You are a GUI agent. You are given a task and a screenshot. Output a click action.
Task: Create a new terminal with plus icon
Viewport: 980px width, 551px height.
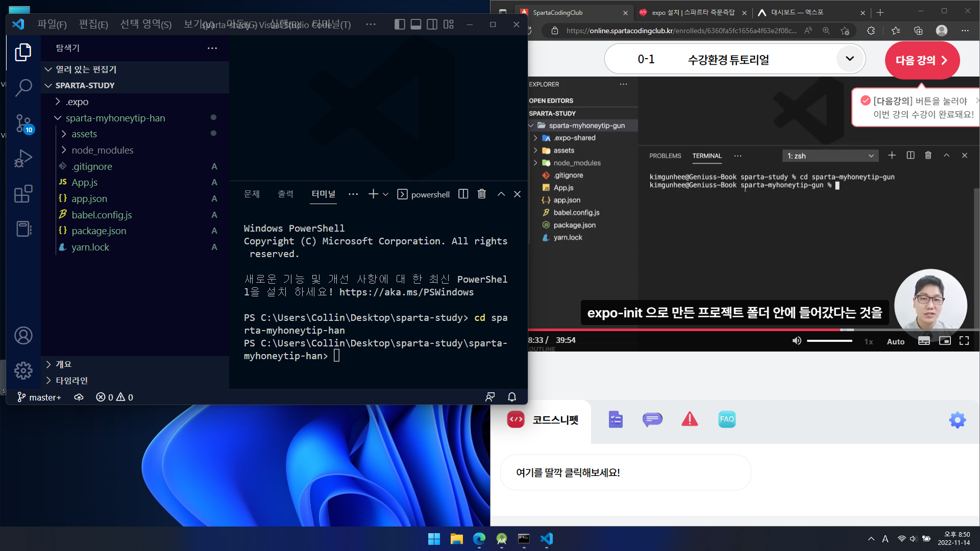tap(373, 194)
